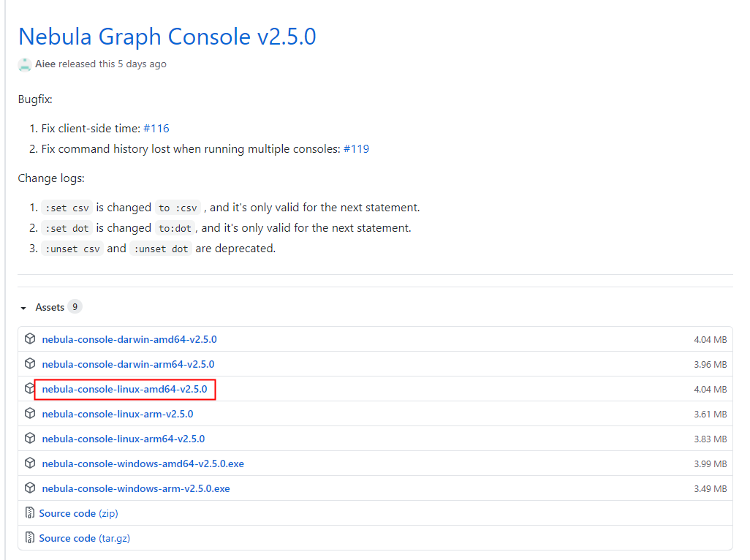Click the Assets count badge
The width and height of the screenshot is (750, 560).
click(75, 307)
